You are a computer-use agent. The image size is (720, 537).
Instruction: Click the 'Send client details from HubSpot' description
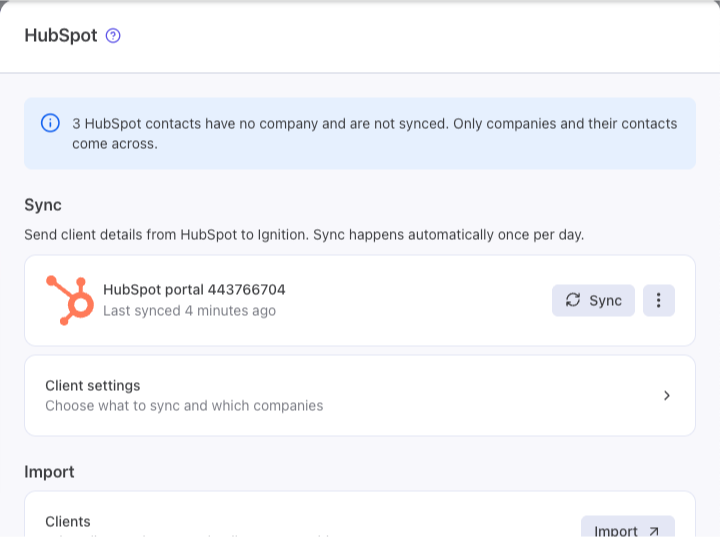click(304, 235)
